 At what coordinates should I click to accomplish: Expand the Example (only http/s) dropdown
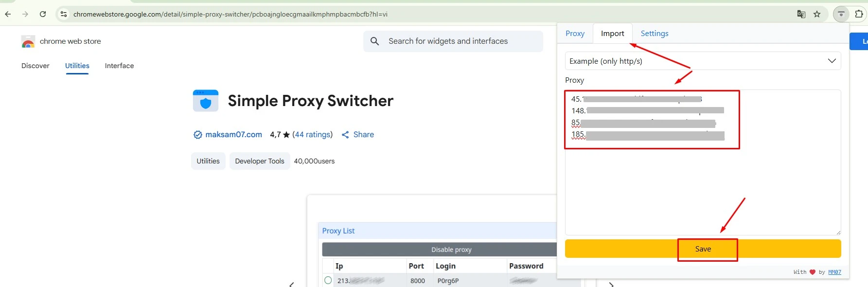click(703, 61)
